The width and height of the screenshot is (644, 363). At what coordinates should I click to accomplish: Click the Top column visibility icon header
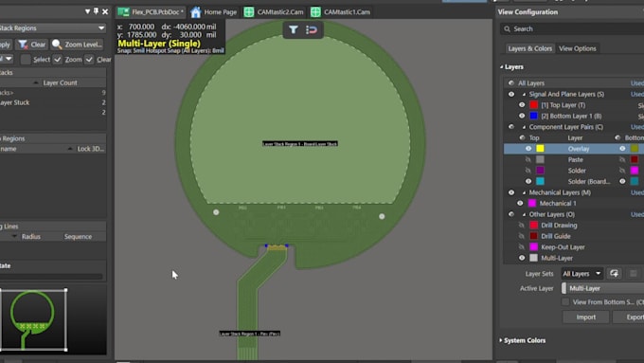click(522, 137)
